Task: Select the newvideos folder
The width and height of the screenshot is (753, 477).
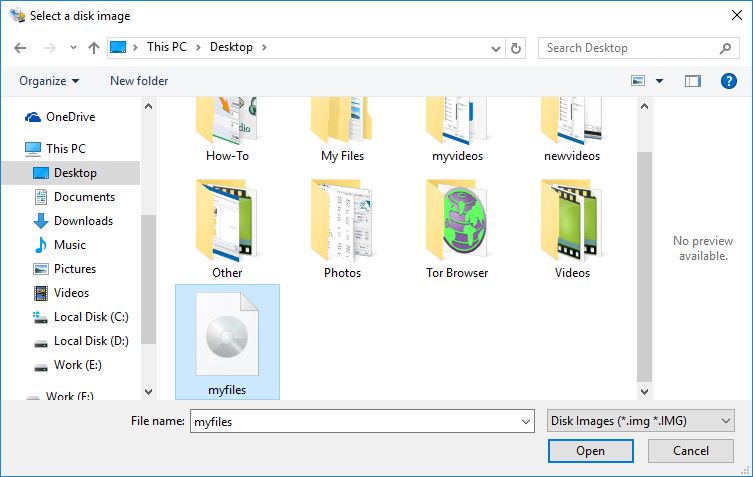Action: click(572, 130)
